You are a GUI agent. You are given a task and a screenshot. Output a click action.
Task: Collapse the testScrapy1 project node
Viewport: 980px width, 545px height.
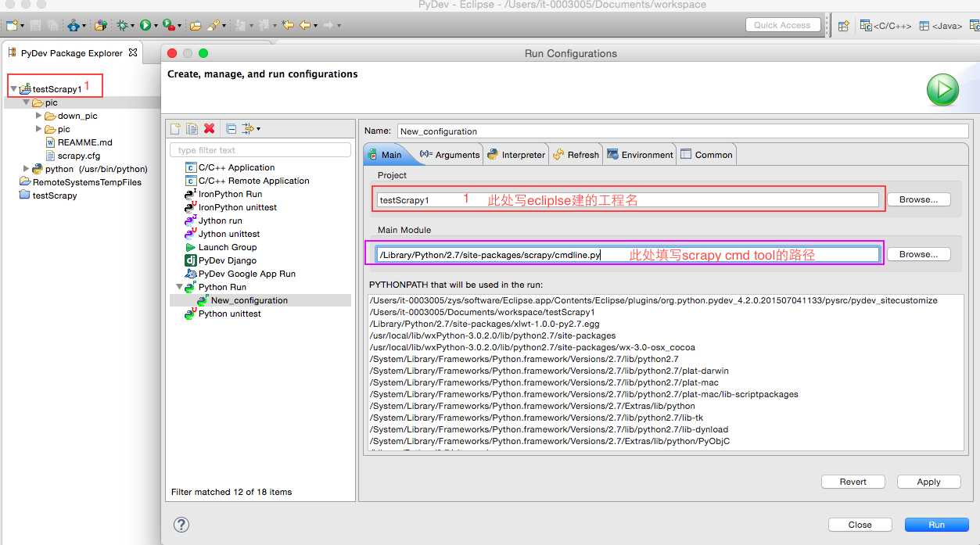(13, 89)
